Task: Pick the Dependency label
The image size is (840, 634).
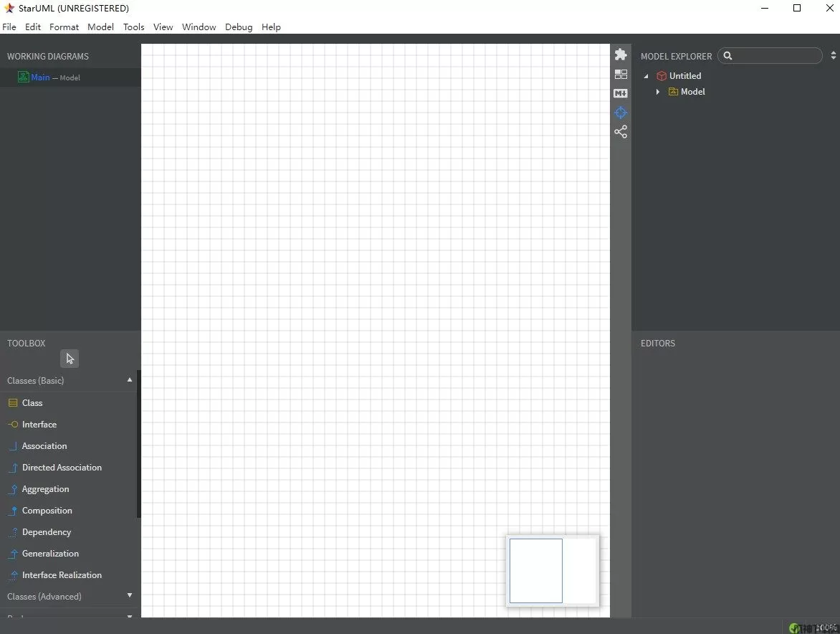Action: coord(47,532)
